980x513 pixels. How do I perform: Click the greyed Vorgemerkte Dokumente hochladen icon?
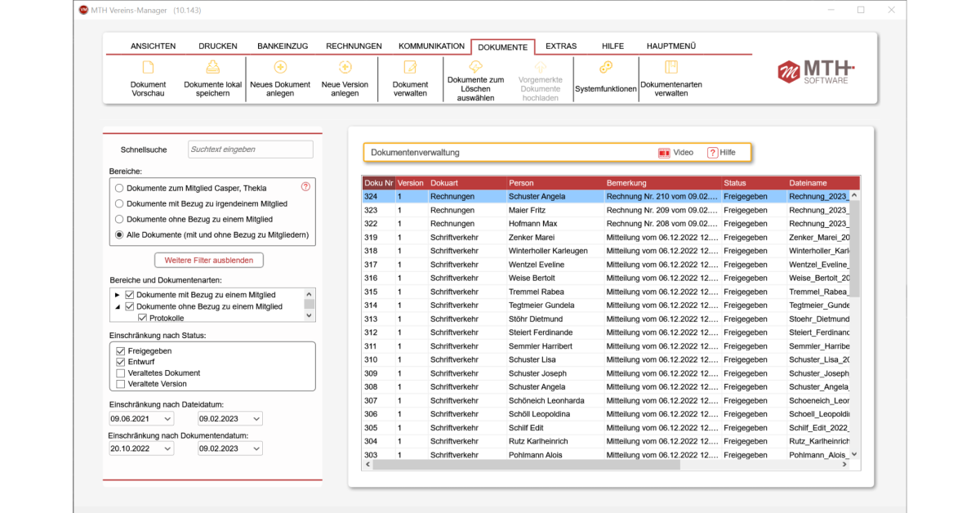[x=539, y=67]
